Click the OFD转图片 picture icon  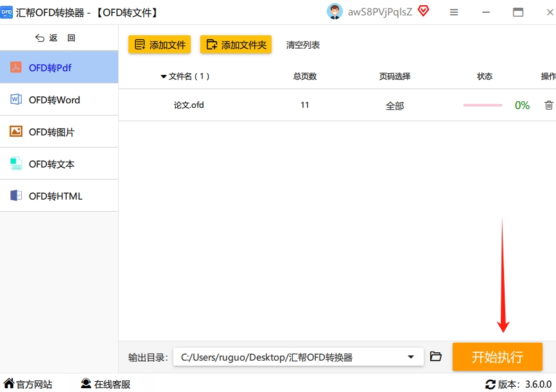click(16, 132)
